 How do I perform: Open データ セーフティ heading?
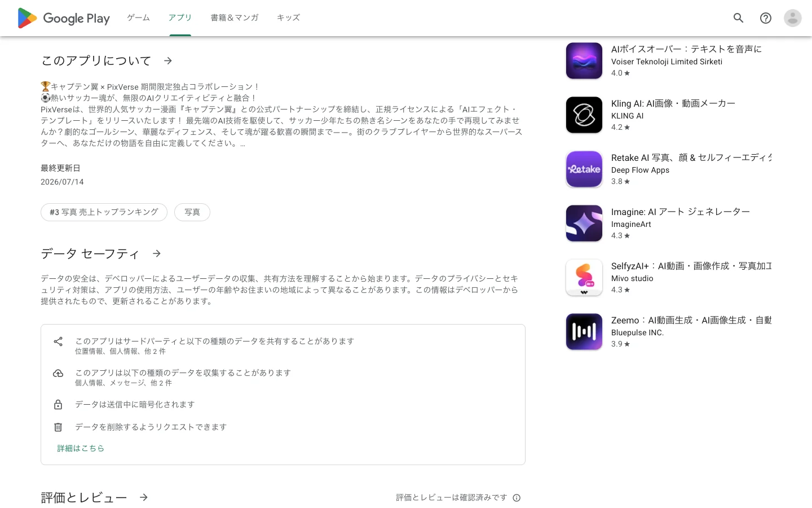click(90, 253)
